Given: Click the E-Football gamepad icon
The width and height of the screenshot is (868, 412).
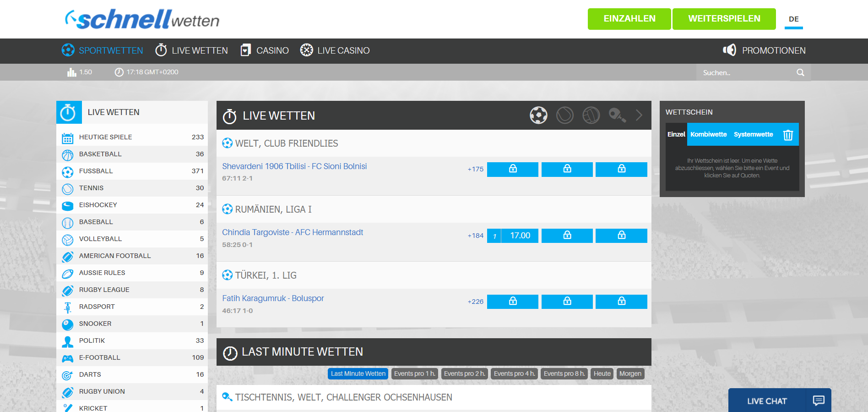Looking at the screenshot, I should click(x=67, y=358).
